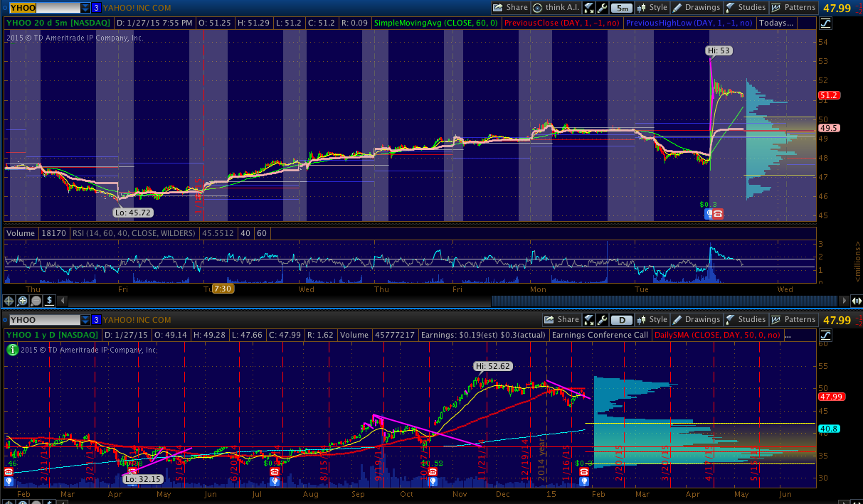Open the symbol dropdown arrow in upper chart
Image resolution: width=863 pixels, height=504 pixels.
(x=85, y=8)
